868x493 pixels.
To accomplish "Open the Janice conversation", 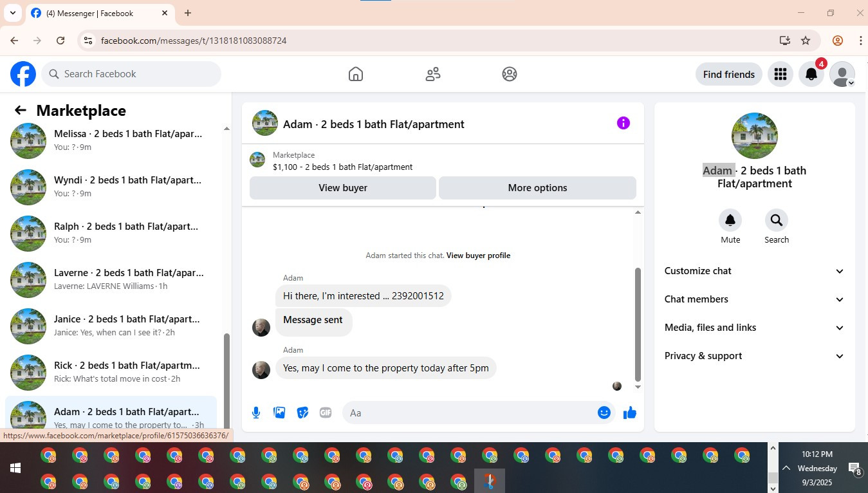I will tap(111, 326).
